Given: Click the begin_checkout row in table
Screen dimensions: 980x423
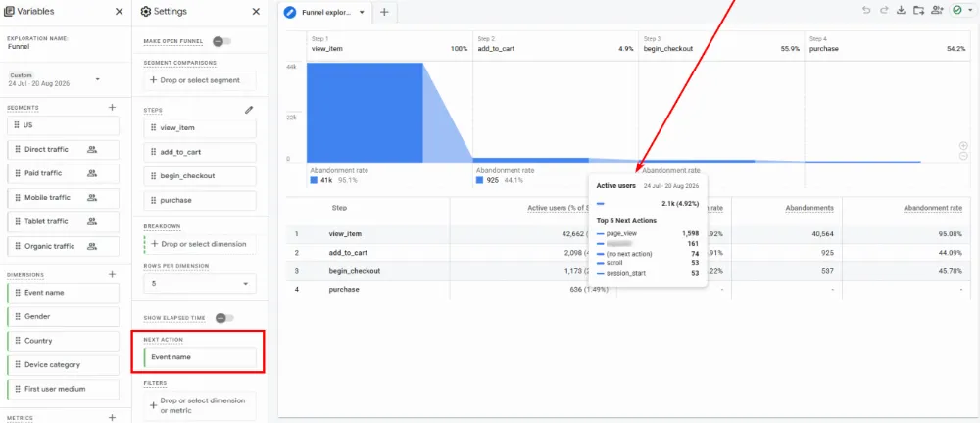Looking at the screenshot, I should [x=630, y=271].
